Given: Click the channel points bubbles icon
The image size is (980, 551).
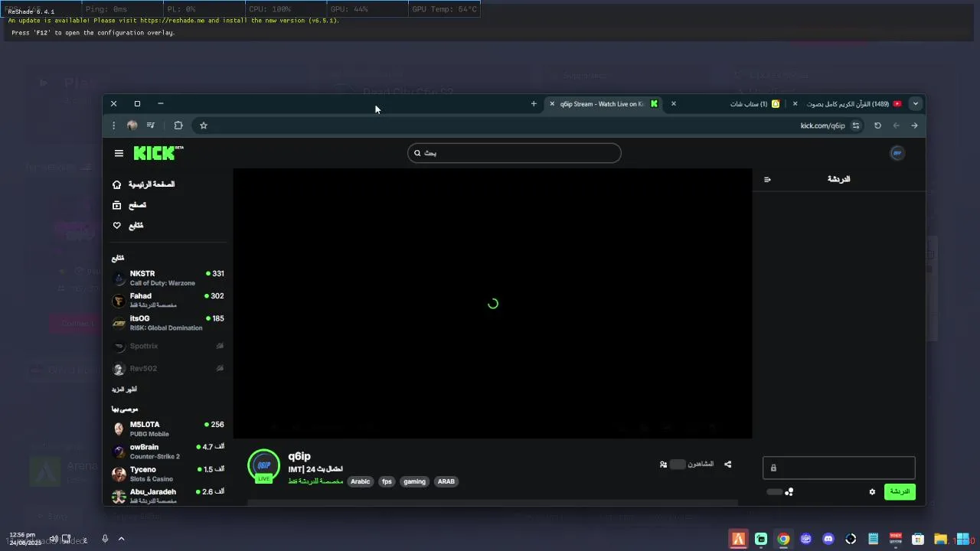Looking at the screenshot, I should point(789,492).
